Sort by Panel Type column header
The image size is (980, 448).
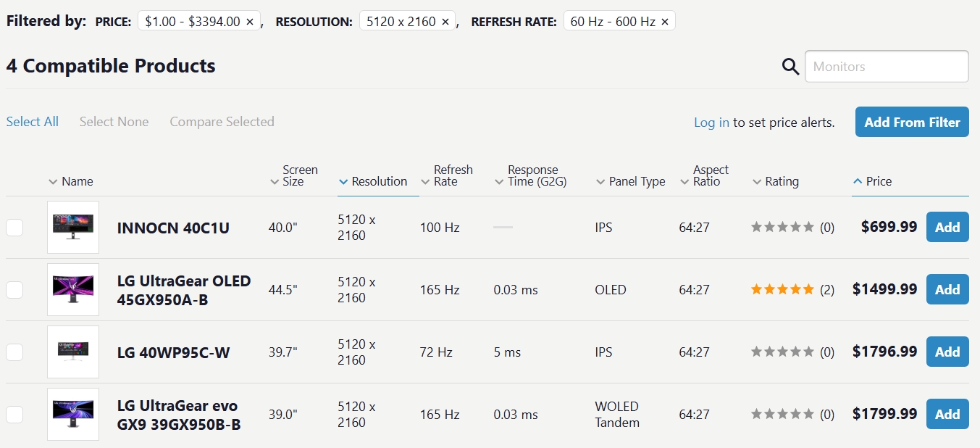point(630,181)
